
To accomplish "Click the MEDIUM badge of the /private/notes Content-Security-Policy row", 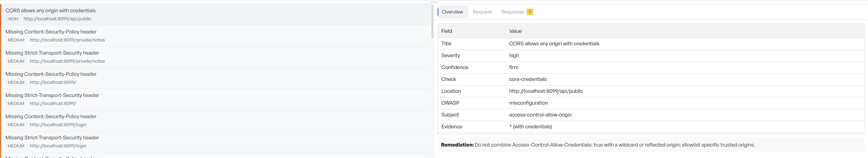I will pyautogui.click(x=16, y=40).
